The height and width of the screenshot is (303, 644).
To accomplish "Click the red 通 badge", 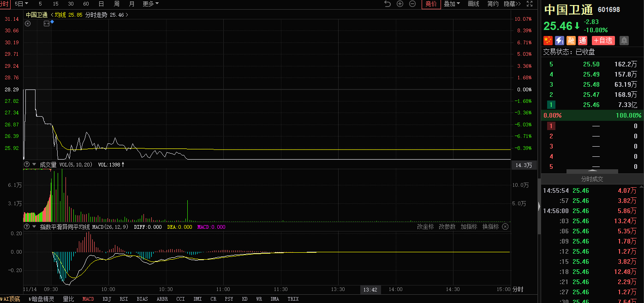I will [583, 40].
